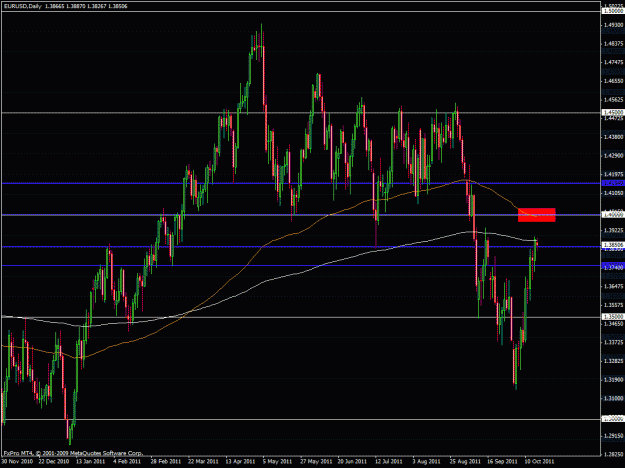The width and height of the screenshot is (625, 468).
Task: Click the 1.31900 price axis label
Action: pyautogui.click(x=613, y=380)
